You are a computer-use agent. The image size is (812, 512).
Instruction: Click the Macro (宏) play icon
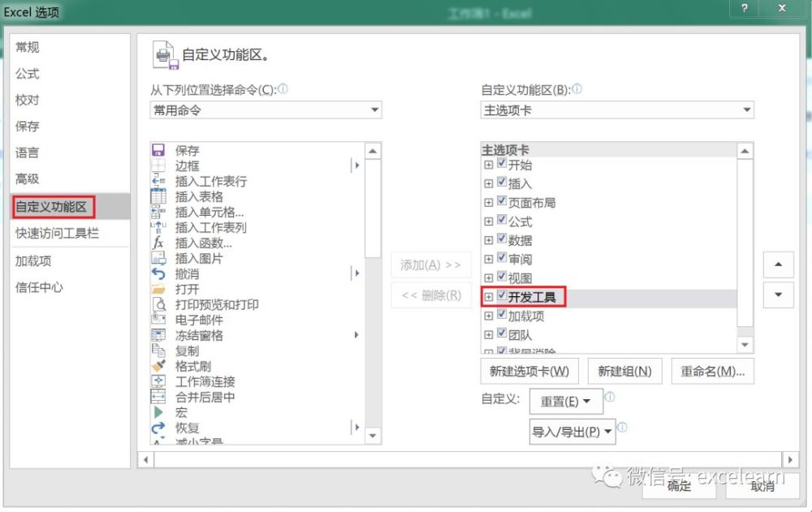(158, 412)
